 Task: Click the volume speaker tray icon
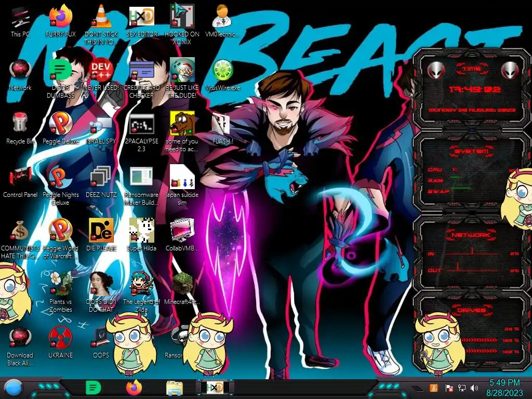(474, 388)
